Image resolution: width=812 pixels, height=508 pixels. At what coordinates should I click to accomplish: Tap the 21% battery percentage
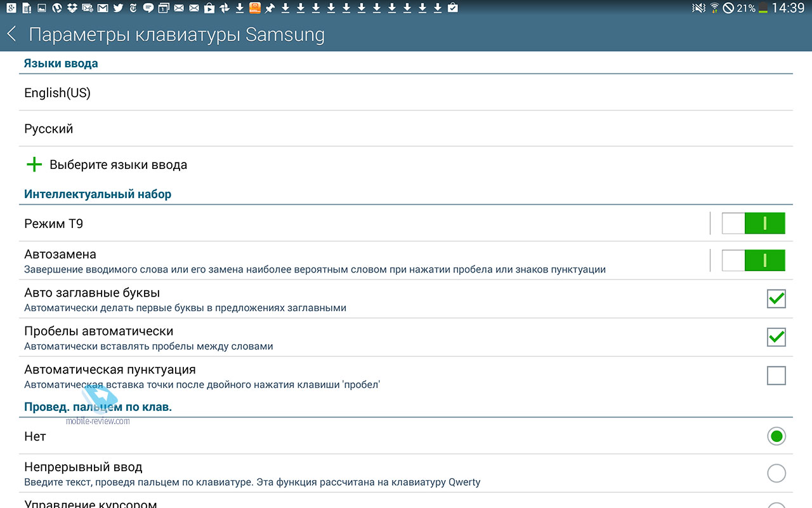tap(746, 8)
